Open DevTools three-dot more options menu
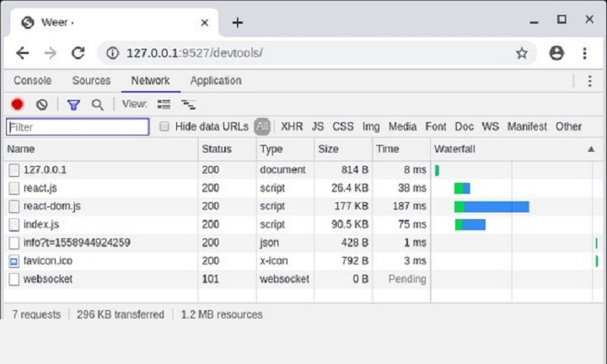607x364 pixels. click(589, 81)
